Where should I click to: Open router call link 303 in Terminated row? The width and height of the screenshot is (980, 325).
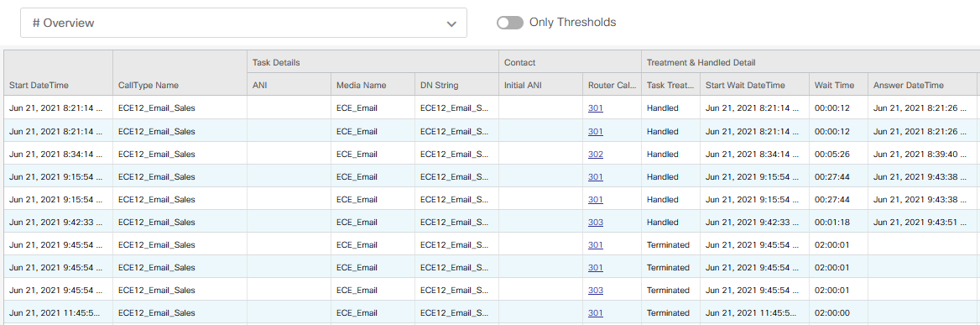coord(596,290)
